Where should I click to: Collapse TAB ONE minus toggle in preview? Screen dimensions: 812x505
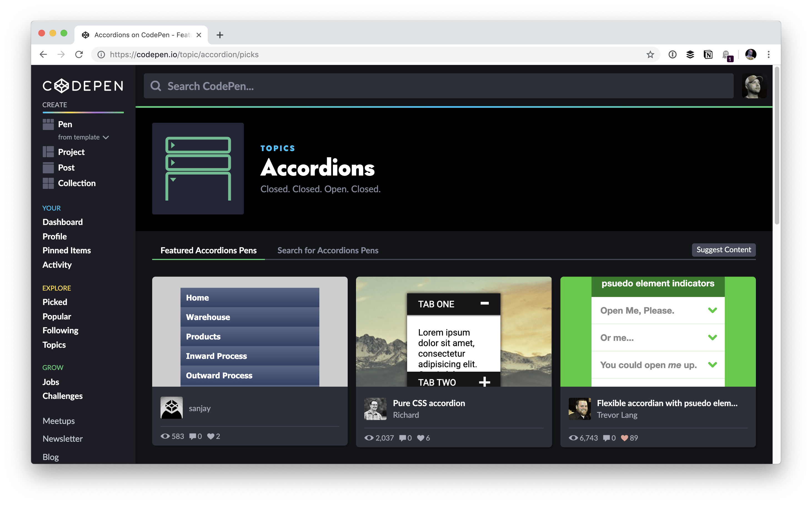point(485,303)
